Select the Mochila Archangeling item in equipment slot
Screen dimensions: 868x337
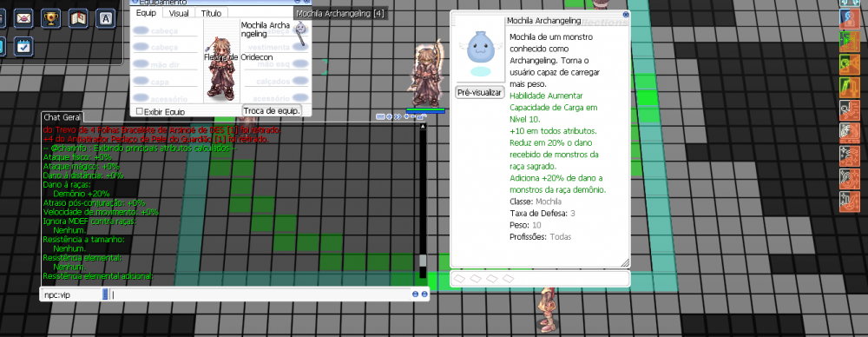(x=300, y=34)
